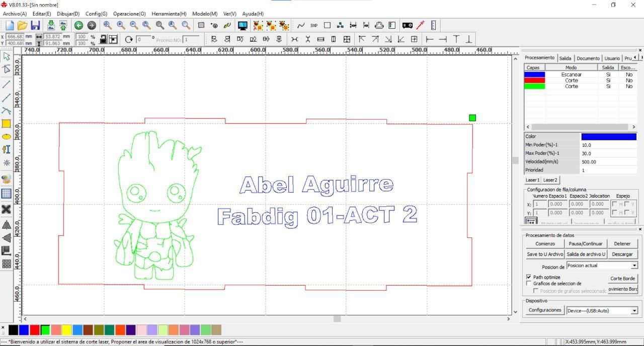The image size is (644, 346).
Task: Click the array grid tool at the toolbar bottom
Action: pyautogui.click(x=7, y=264)
